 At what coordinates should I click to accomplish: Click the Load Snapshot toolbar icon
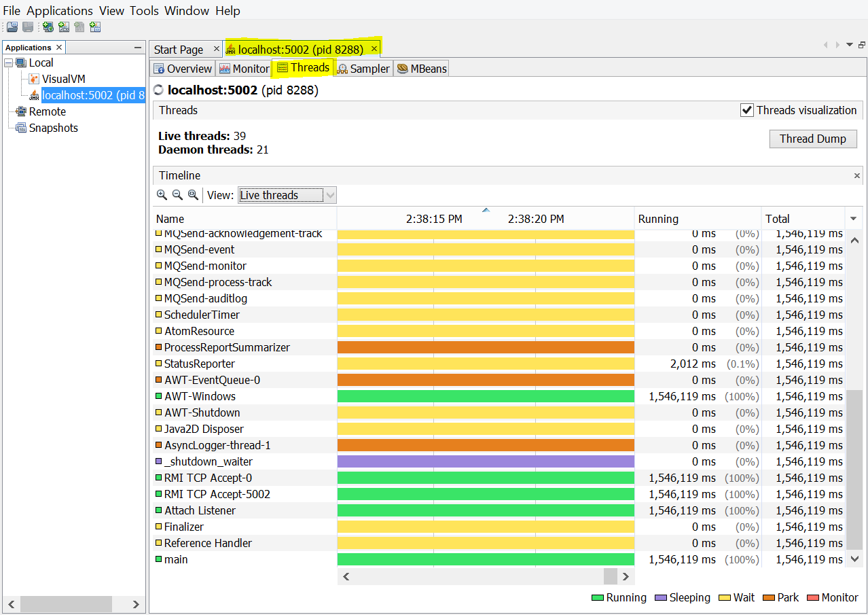pos(12,27)
